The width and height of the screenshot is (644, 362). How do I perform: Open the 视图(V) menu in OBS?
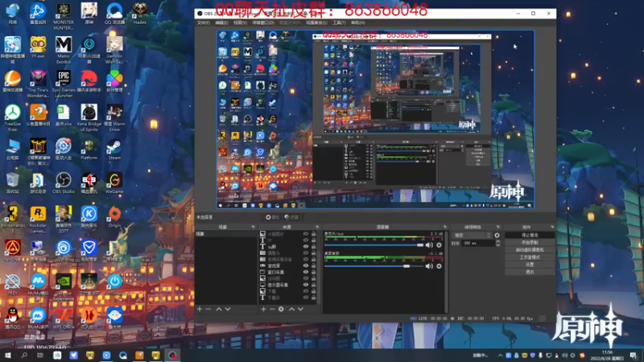tap(240, 23)
